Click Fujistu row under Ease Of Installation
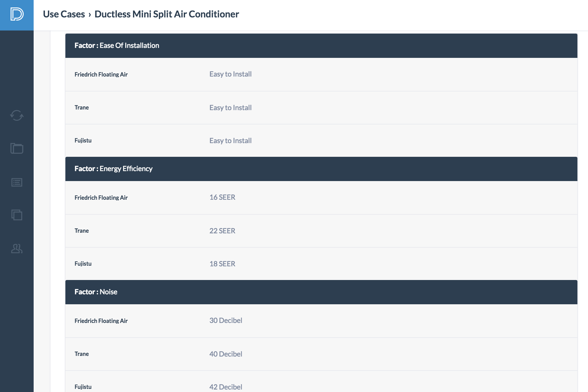588x392 pixels. tap(321, 141)
